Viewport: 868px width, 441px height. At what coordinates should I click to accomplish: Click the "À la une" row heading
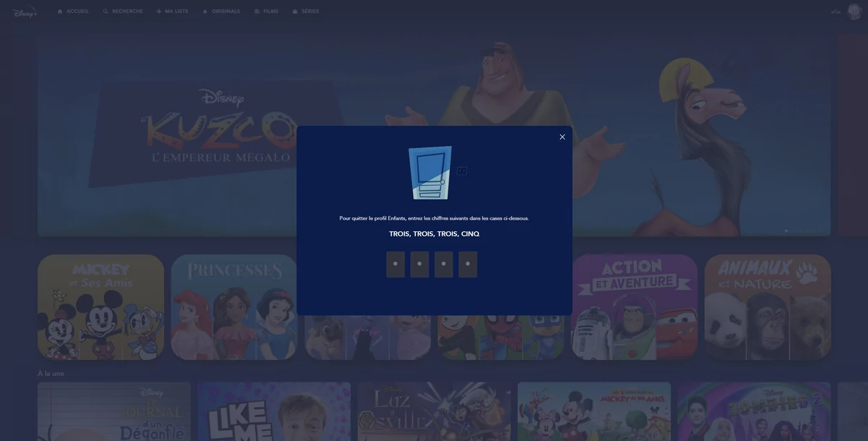(x=51, y=373)
